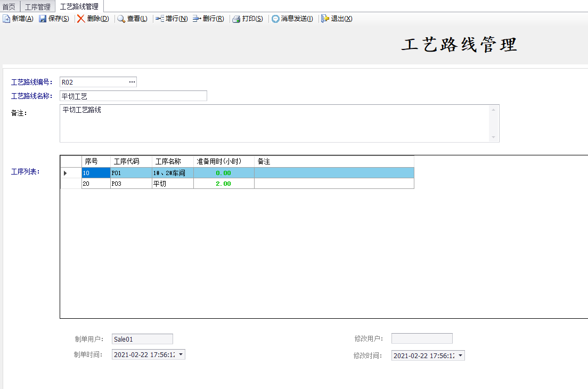Click the 备注 text area
The width and height of the screenshot is (588, 389).
[x=266, y=122]
